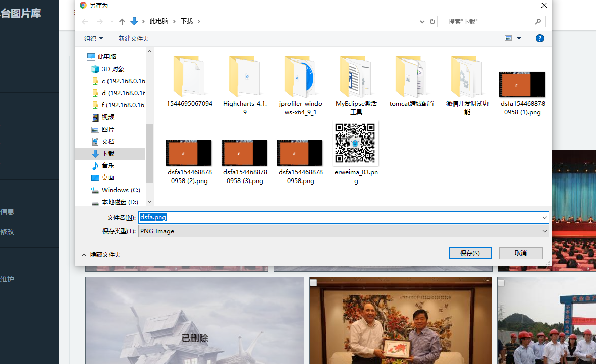Go up one folder level
The image size is (596, 364).
[122, 22]
